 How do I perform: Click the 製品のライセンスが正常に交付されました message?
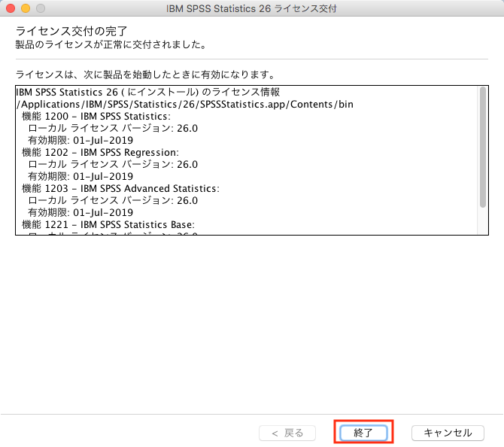tap(111, 44)
